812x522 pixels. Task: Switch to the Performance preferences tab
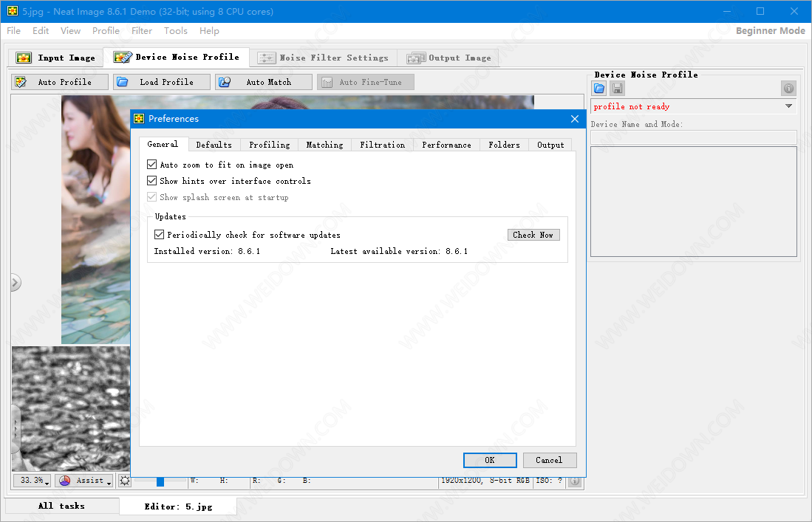446,145
